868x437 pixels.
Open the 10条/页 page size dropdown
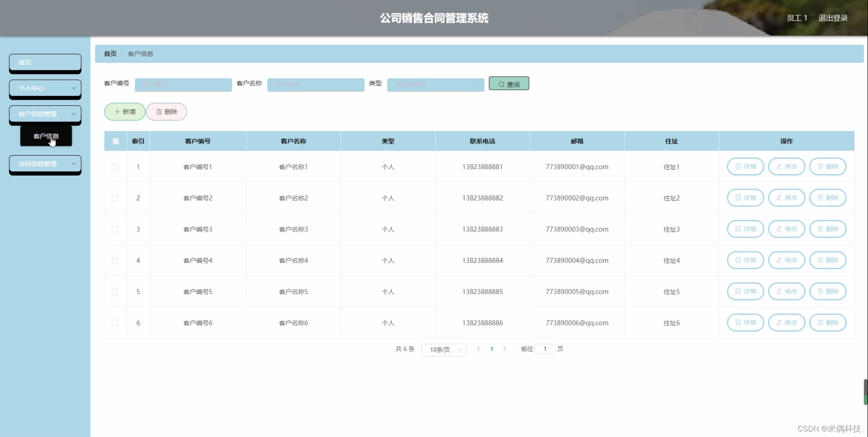point(443,350)
